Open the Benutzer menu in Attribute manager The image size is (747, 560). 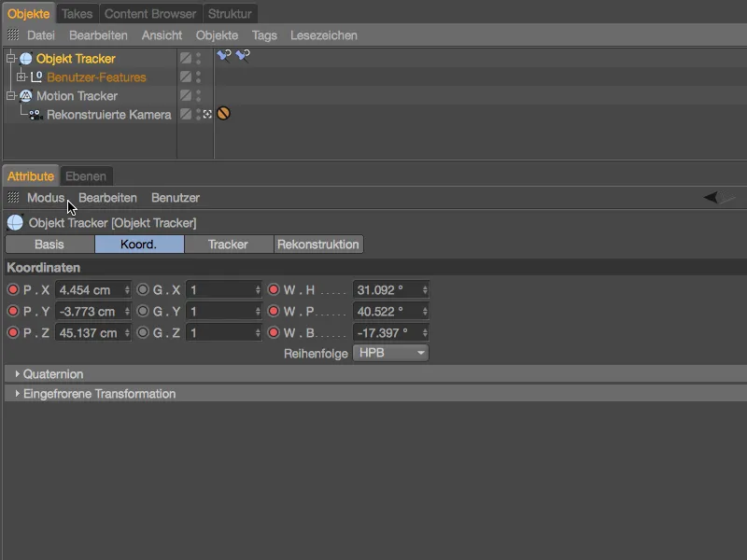[x=176, y=198]
